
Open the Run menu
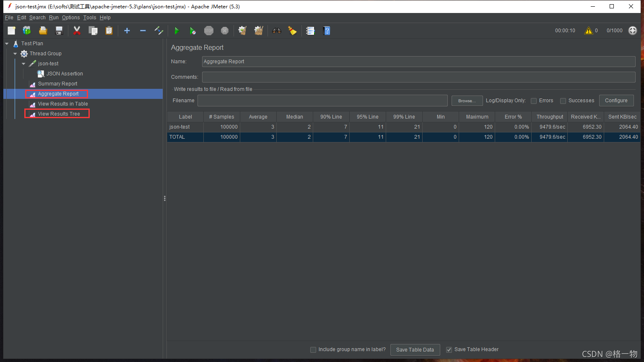coord(54,18)
